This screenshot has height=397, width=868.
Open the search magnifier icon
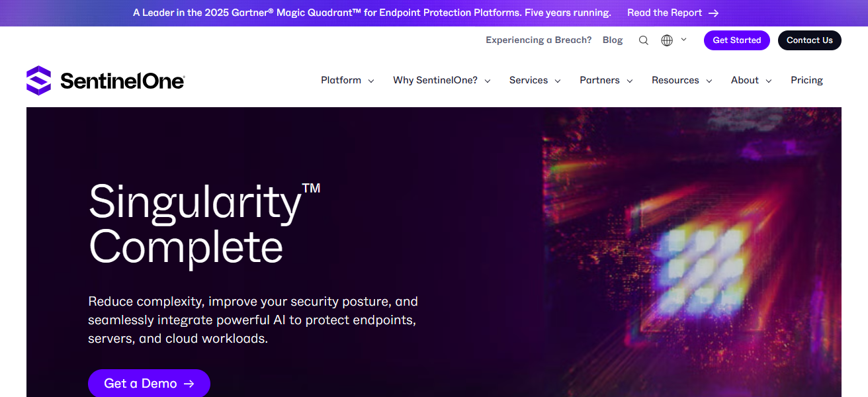tap(643, 40)
